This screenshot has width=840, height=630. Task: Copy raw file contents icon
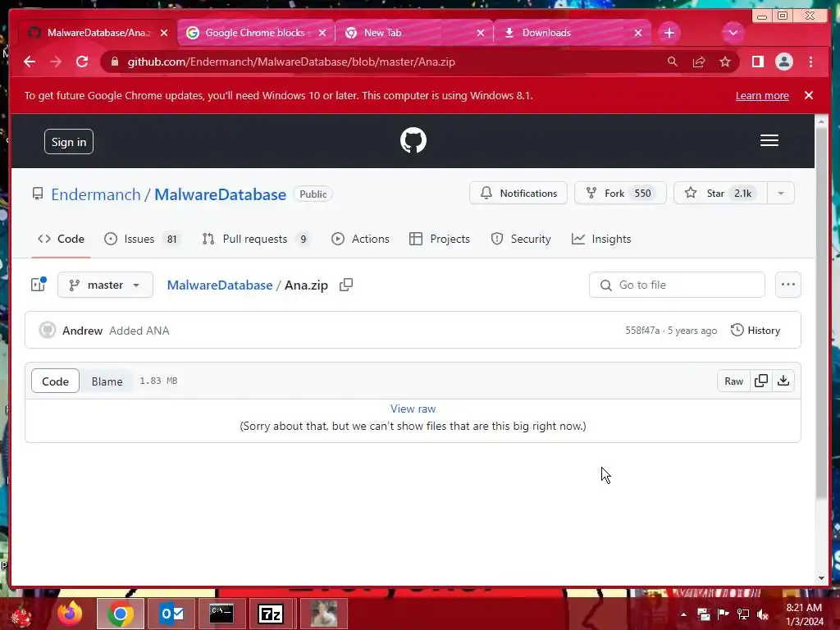tap(760, 381)
